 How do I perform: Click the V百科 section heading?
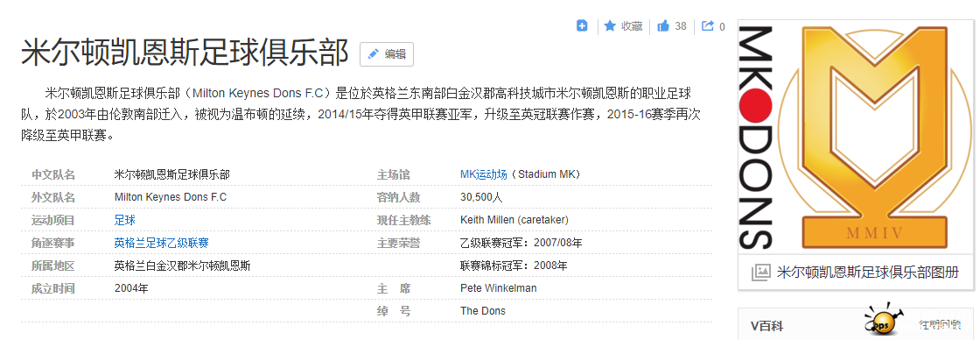[x=766, y=326]
